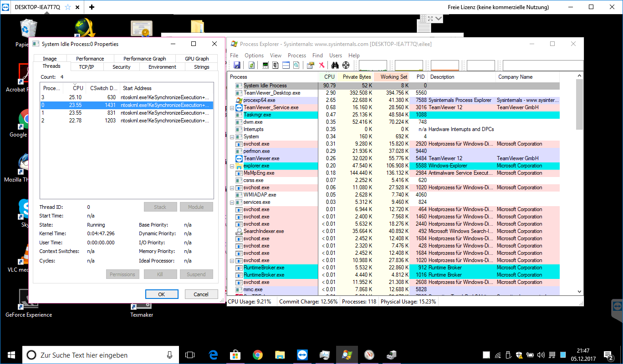Open Task View on the taskbar
This screenshot has height=364, width=623.
point(190,355)
